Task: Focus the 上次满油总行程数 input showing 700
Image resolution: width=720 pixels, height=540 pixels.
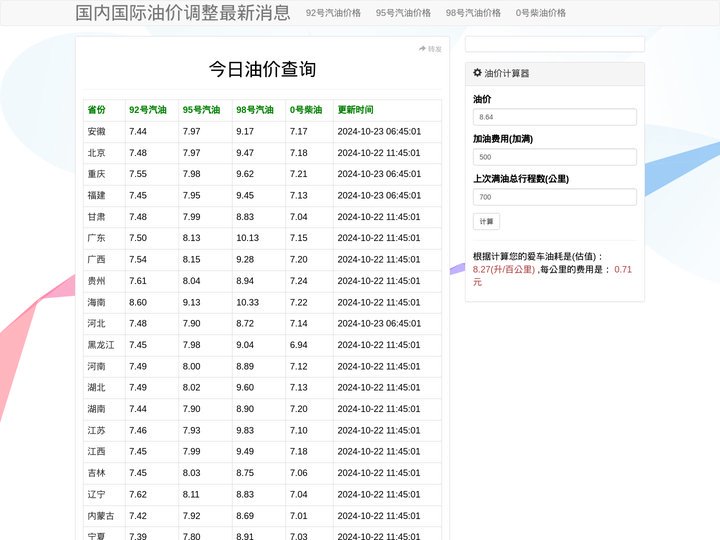Action: coord(555,197)
